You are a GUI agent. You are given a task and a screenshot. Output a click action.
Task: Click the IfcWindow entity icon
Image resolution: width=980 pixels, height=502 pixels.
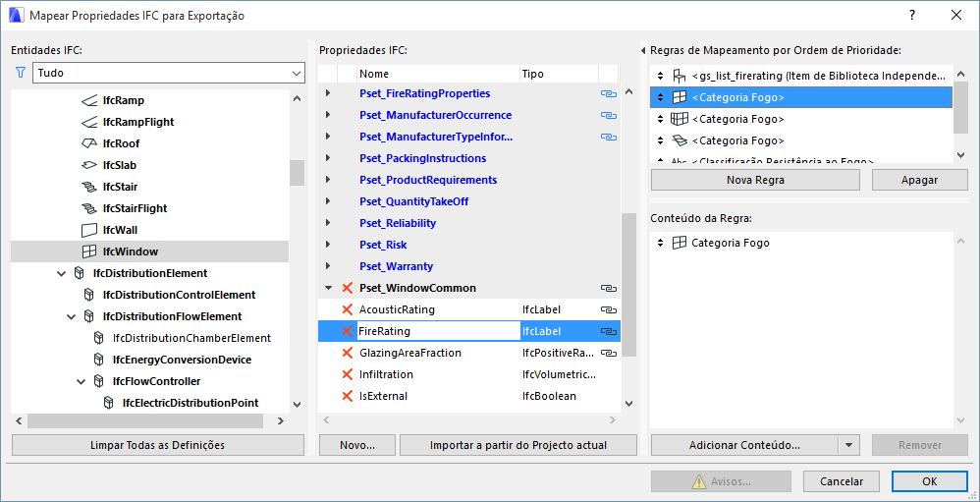[x=88, y=251]
